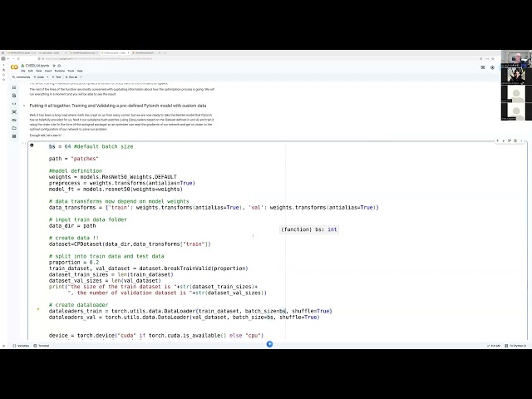
Task: Click the 'Putting it all together' heading
Action: point(118,106)
